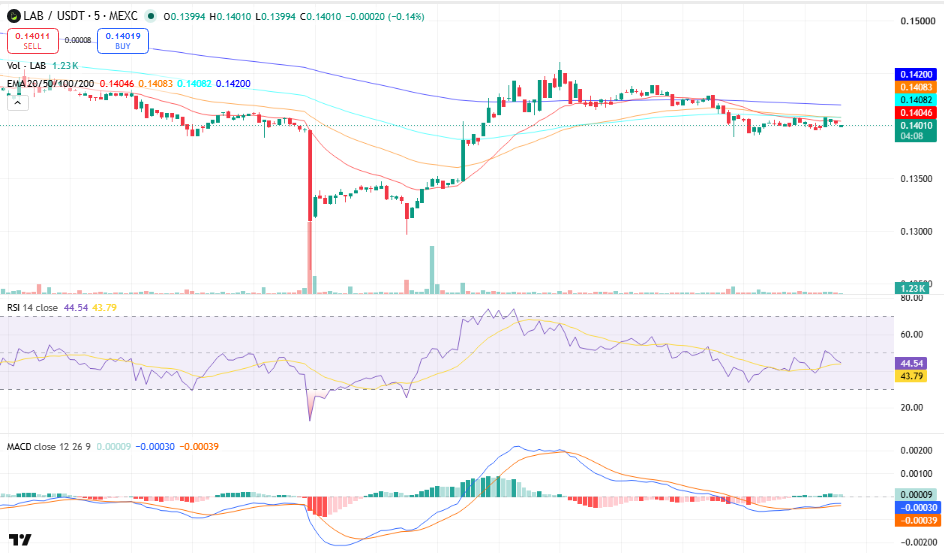Viewport: 944px width, 553px height.
Task: Click the cyan EMA value 0.14082 in legend
Action: click(194, 84)
